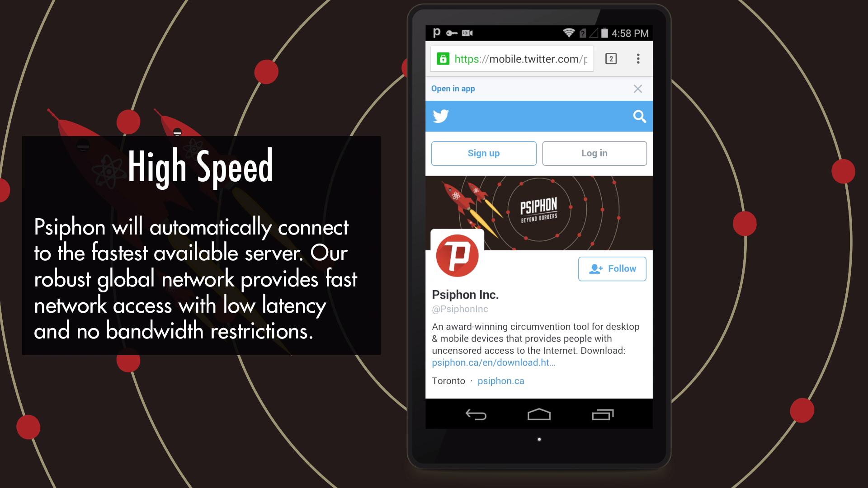Click 'Sign up' button on Twitter page
The height and width of the screenshot is (488, 868).
tap(483, 153)
